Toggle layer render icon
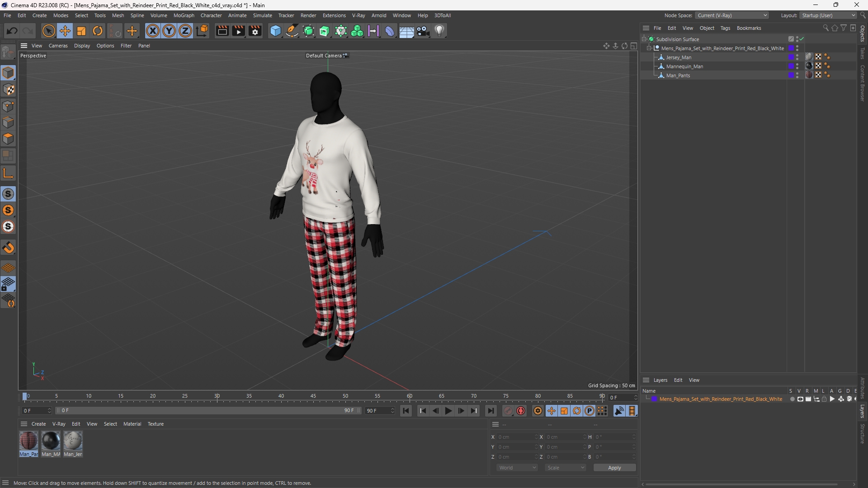Viewport: 868px width, 488px height. [x=808, y=399]
